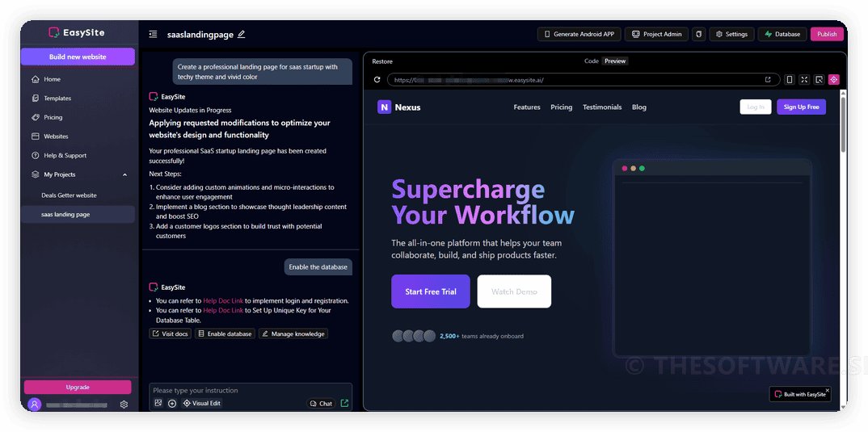This screenshot has width=868, height=432.
Task: Edit project name with the pencil icon
Action: 241,34
